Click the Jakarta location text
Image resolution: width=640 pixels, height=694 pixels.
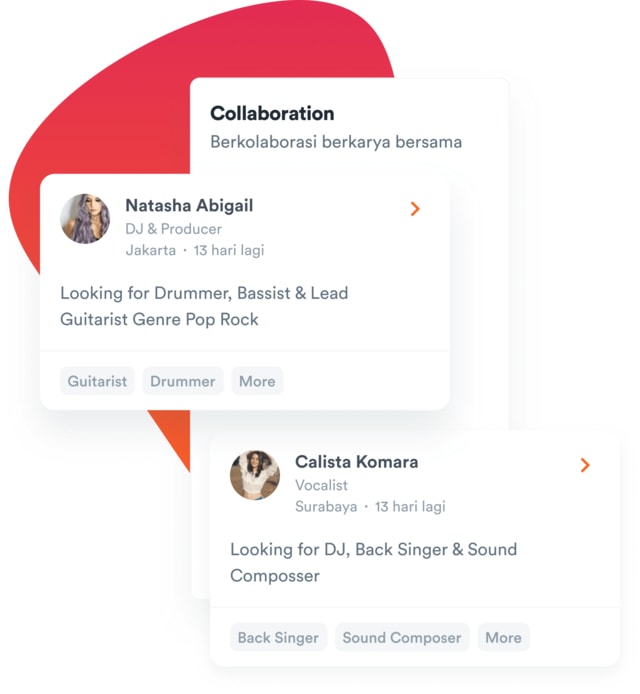tap(151, 250)
